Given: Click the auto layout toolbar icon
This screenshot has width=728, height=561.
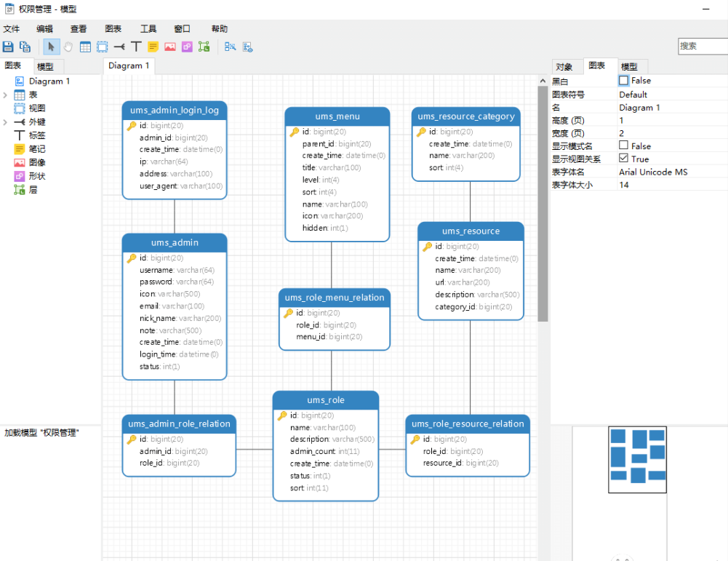Looking at the screenshot, I should pyautogui.click(x=230, y=47).
